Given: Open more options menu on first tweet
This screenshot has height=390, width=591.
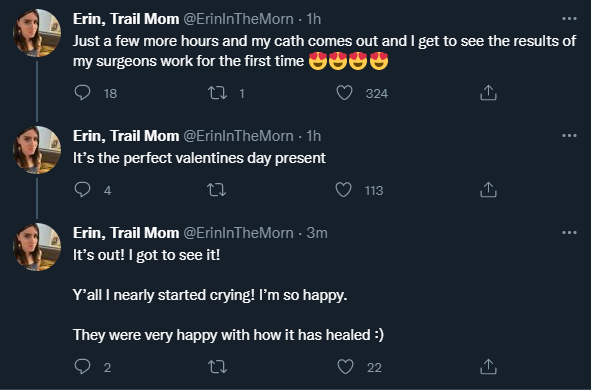Looking at the screenshot, I should [569, 18].
